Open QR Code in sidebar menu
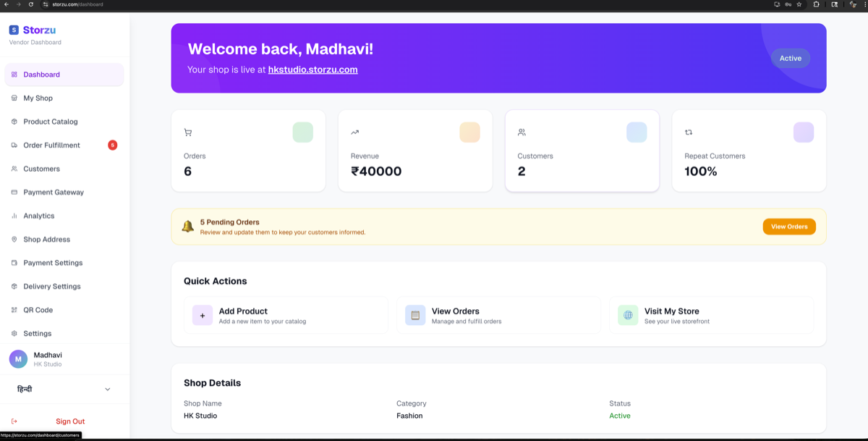 (x=64, y=310)
